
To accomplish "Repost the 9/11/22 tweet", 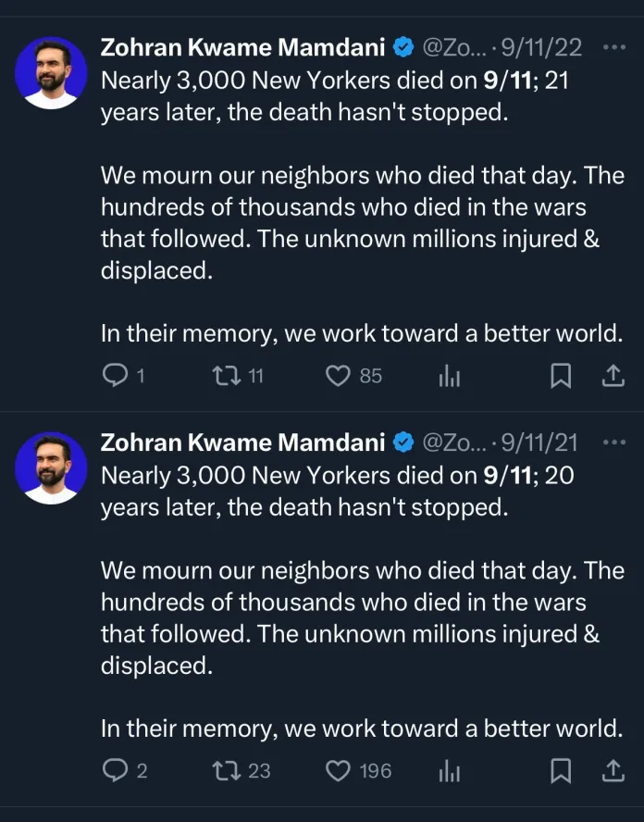I will point(225,375).
